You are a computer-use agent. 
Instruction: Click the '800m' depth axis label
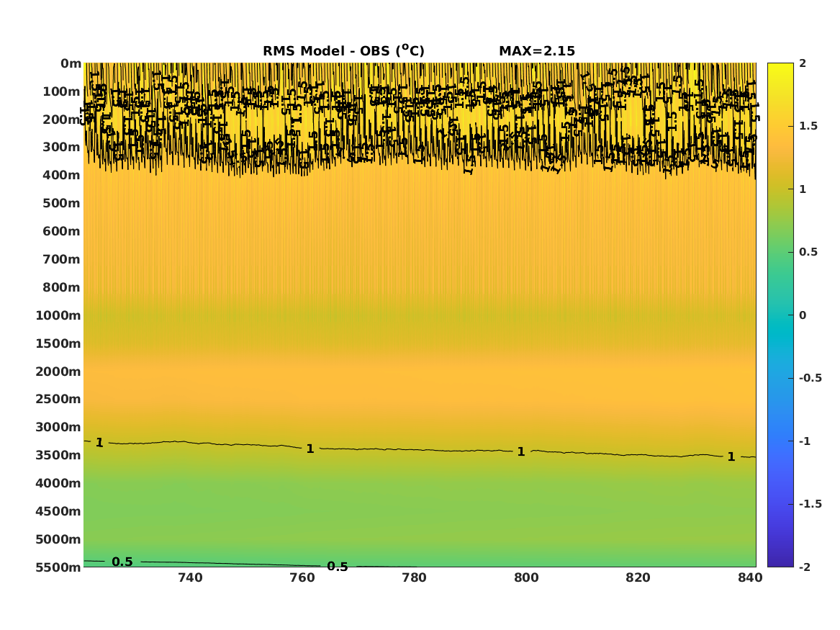62,287
